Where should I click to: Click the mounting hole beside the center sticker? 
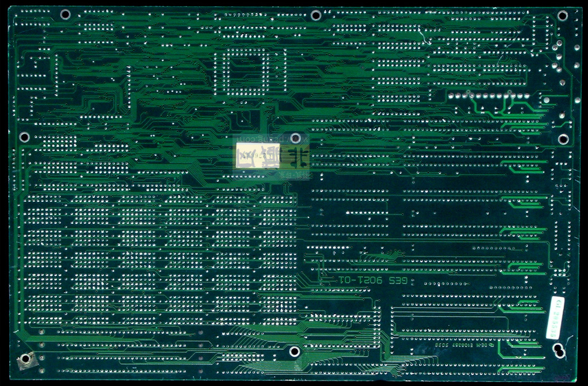point(295,138)
